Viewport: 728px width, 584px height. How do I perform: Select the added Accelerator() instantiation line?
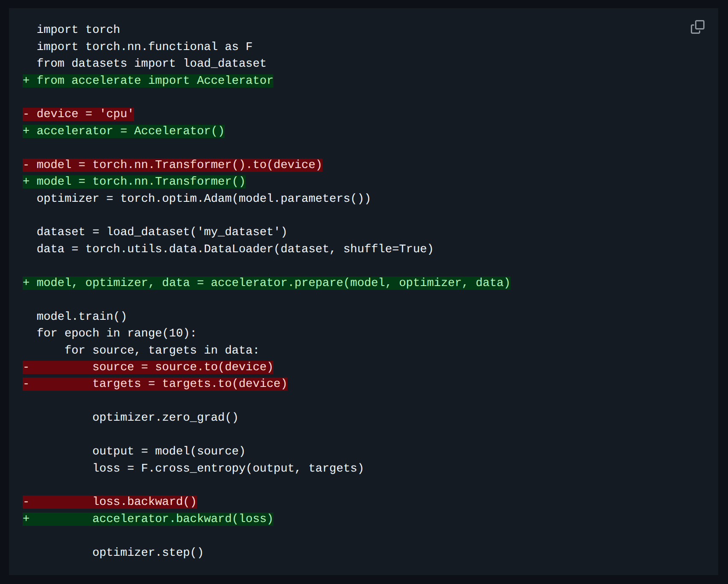pyautogui.click(x=124, y=130)
